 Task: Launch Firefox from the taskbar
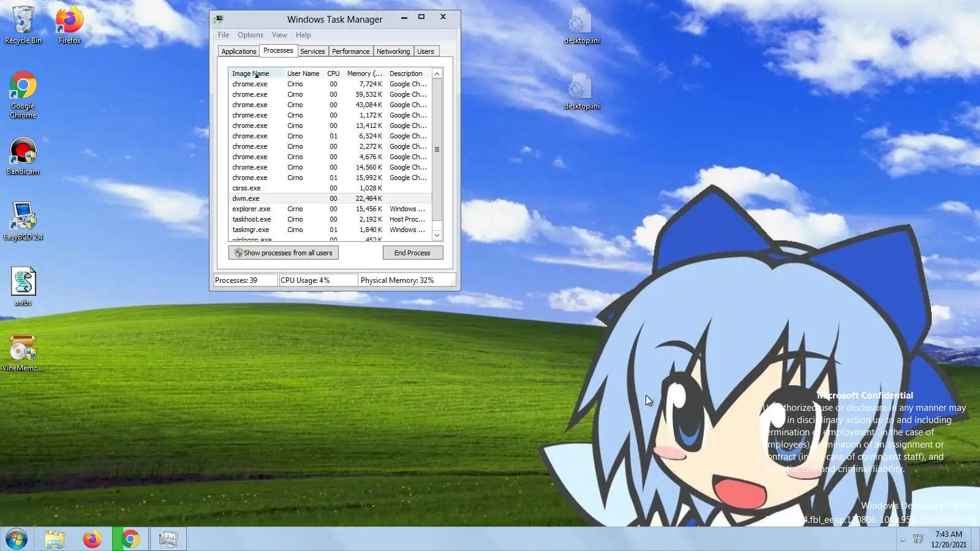pyautogui.click(x=92, y=539)
